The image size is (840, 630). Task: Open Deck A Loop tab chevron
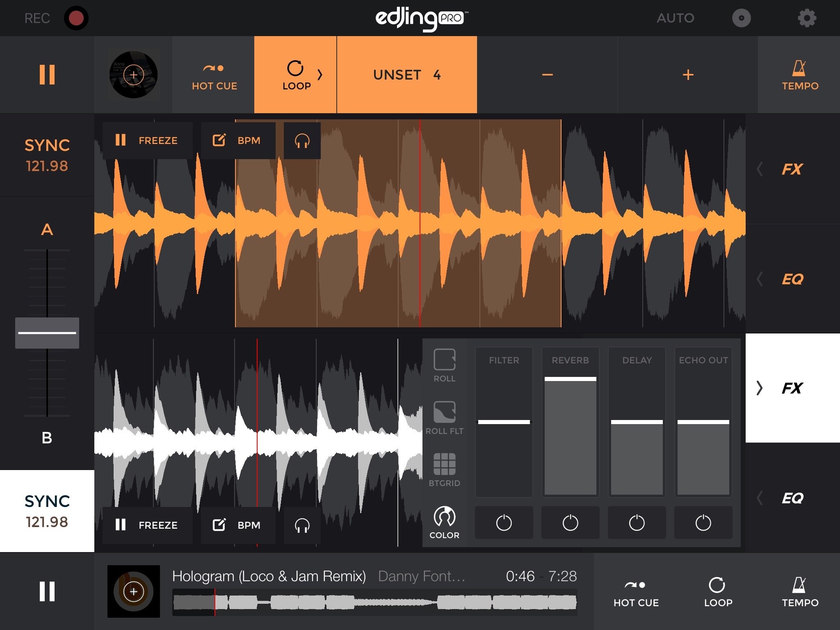point(320,75)
